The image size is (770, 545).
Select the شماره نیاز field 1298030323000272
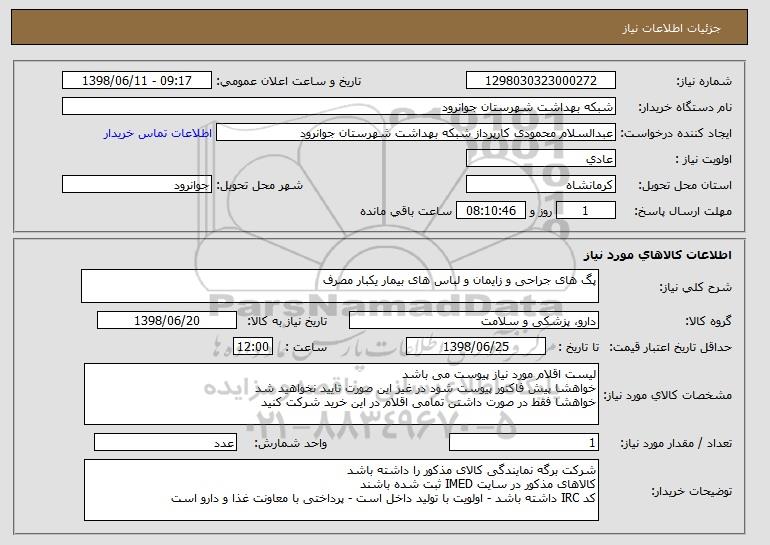[541, 81]
